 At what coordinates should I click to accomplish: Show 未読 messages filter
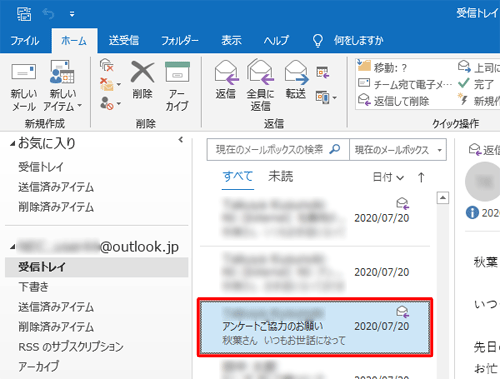click(280, 177)
